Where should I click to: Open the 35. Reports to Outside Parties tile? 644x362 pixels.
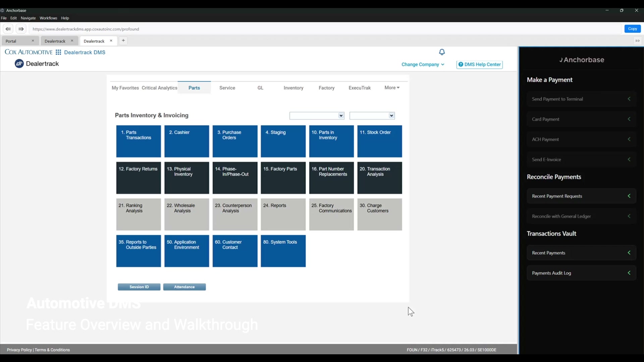point(139,251)
